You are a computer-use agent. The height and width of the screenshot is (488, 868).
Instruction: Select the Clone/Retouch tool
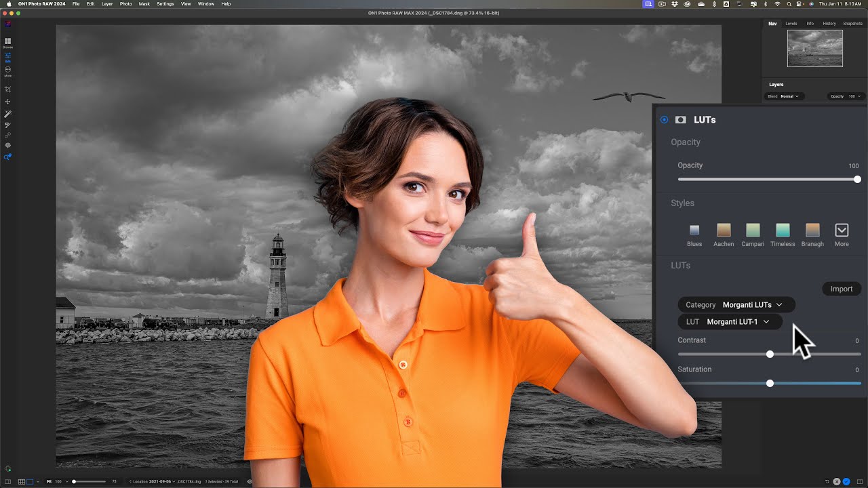coord(7,135)
